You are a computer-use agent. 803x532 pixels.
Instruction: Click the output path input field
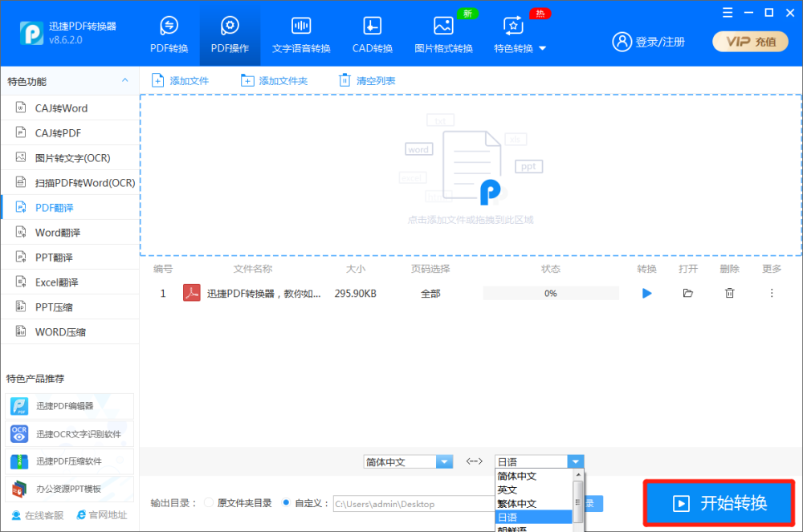[414, 504]
